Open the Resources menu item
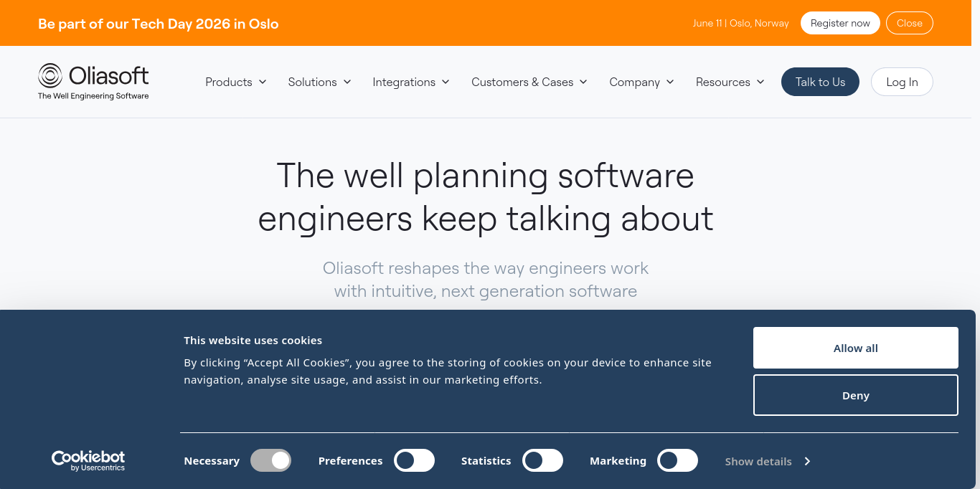Screen dimensions: 980x489 pos(730,82)
